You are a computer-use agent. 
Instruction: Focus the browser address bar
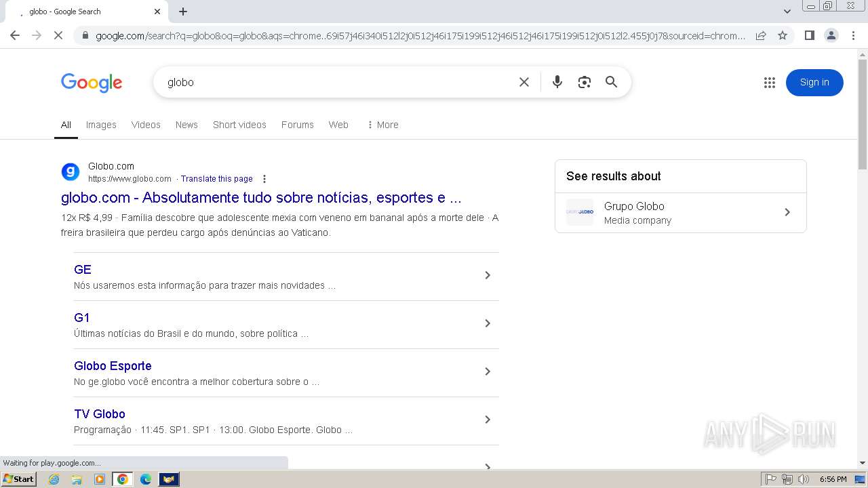[x=420, y=35]
